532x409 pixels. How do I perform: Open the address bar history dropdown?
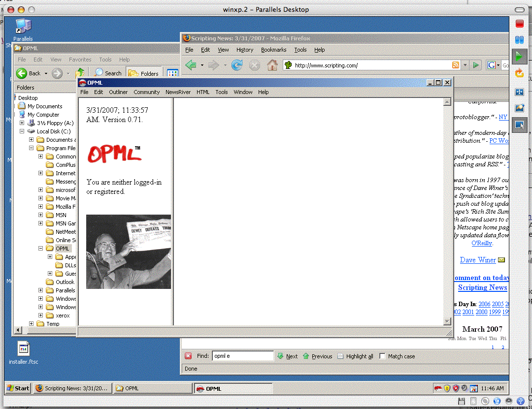pyautogui.click(x=465, y=65)
